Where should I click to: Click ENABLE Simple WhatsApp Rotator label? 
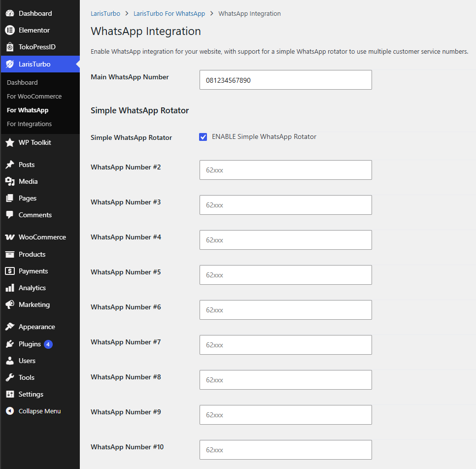(x=264, y=136)
